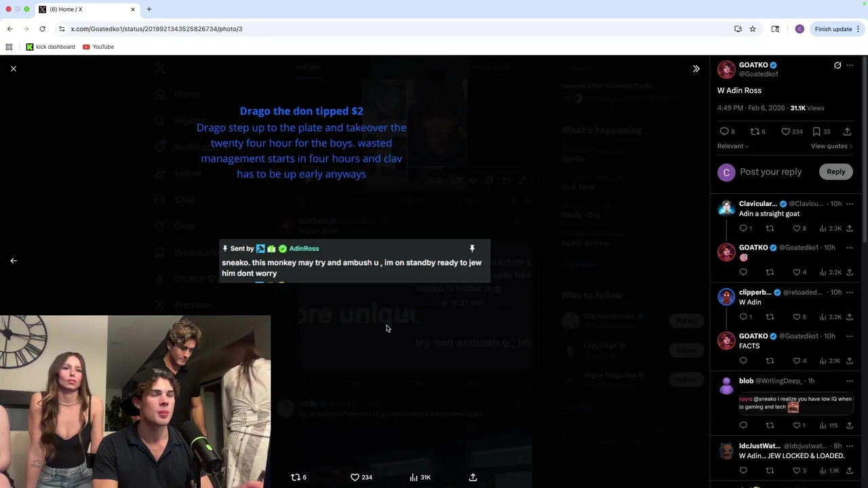Bookmark this page with the star icon
The image size is (868, 488).
coord(753,29)
